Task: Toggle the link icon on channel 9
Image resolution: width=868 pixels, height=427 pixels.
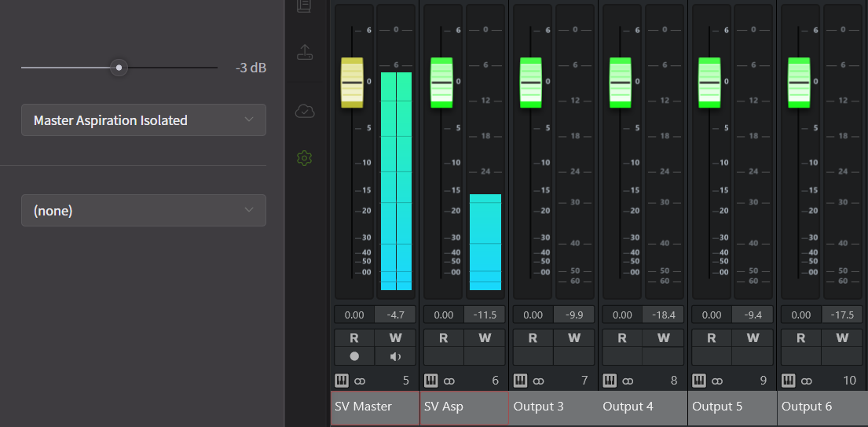Action: point(717,381)
